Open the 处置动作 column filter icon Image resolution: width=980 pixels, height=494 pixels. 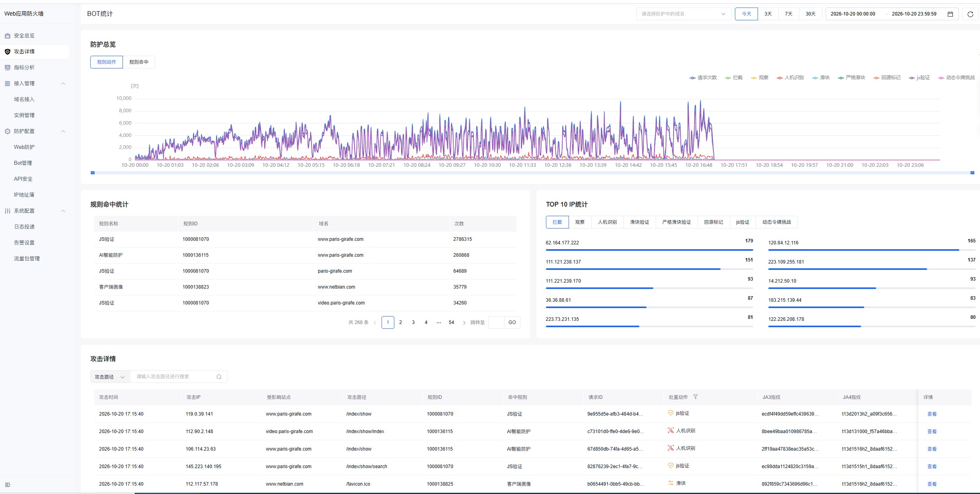coord(695,397)
